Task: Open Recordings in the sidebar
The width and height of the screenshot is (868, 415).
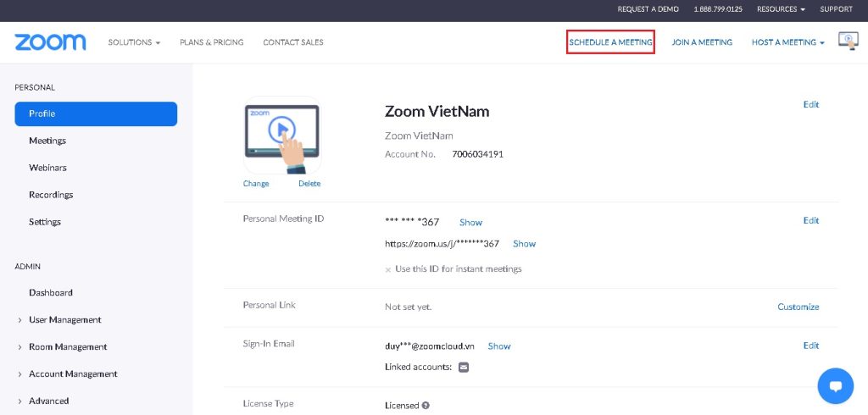Action: pos(51,195)
